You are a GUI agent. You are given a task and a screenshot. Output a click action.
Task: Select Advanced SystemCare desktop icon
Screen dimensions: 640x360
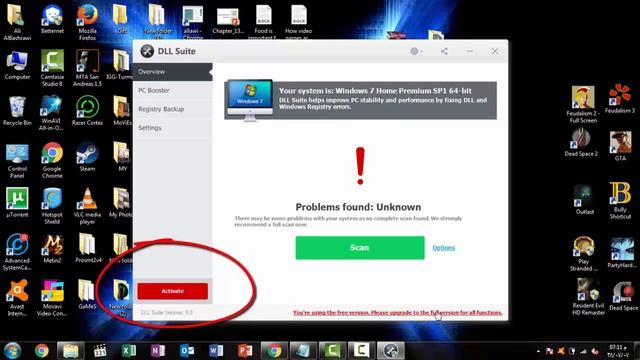click(x=17, y=252)
